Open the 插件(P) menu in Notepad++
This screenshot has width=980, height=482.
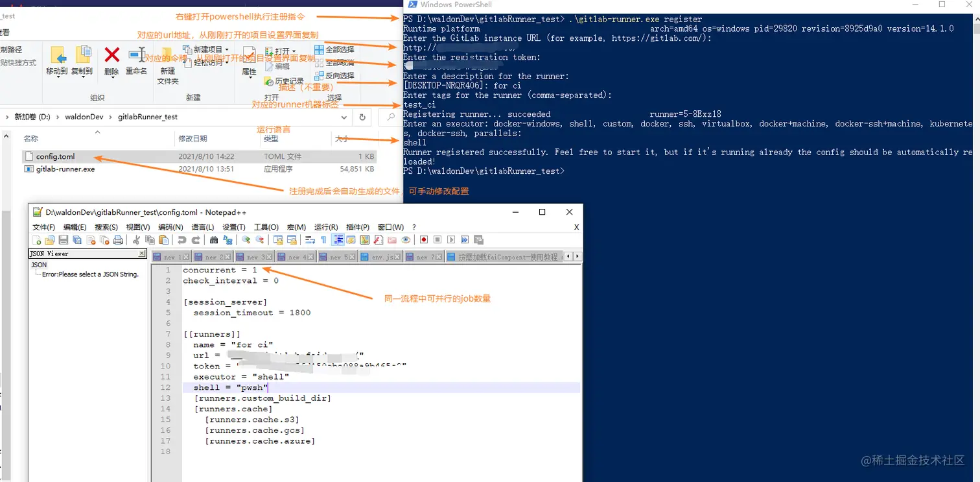[x=358, y=227]
